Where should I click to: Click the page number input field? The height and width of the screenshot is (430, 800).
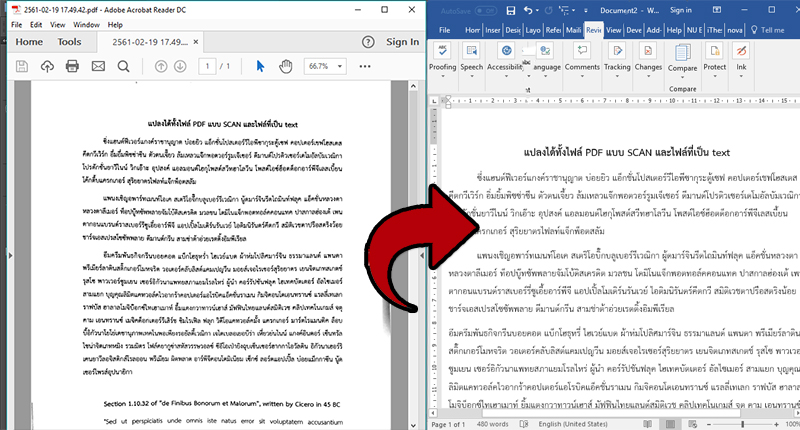click(x=204, y=66)
